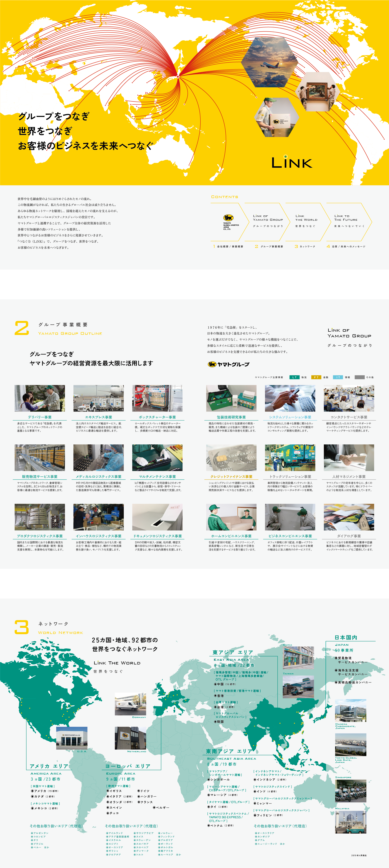Select contents item 2 グループ事業概要

pyautogui.click(x=269, y=246)
